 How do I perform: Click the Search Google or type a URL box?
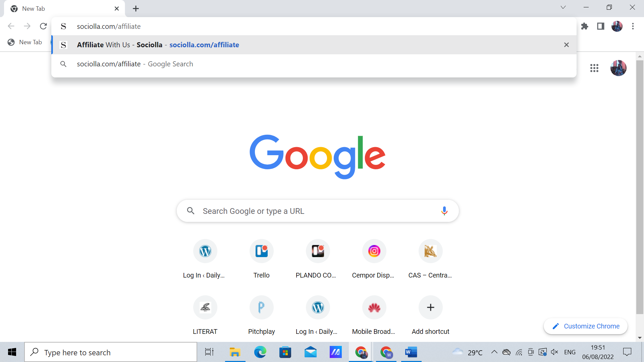318,211
